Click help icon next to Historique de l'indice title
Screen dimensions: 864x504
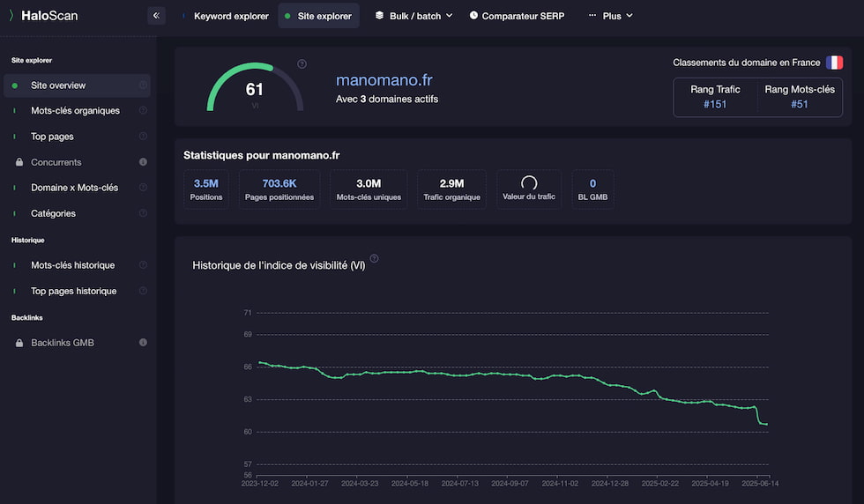374,258
